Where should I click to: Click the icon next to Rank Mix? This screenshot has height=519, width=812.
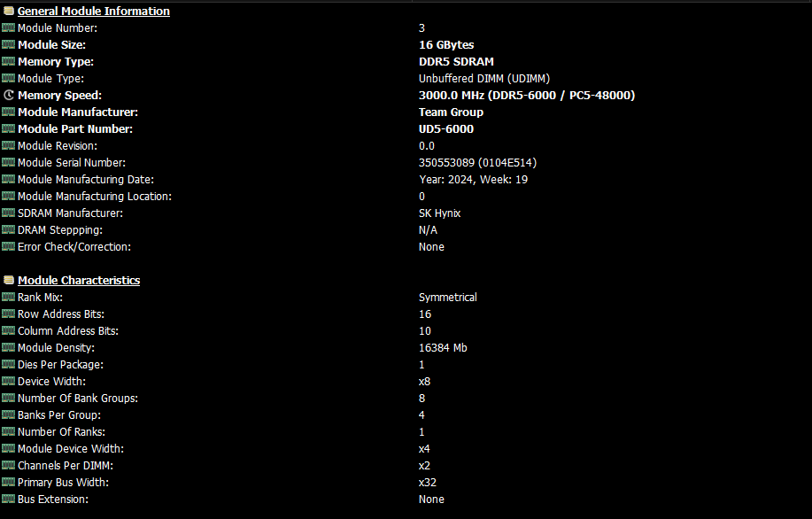(9, 298)
